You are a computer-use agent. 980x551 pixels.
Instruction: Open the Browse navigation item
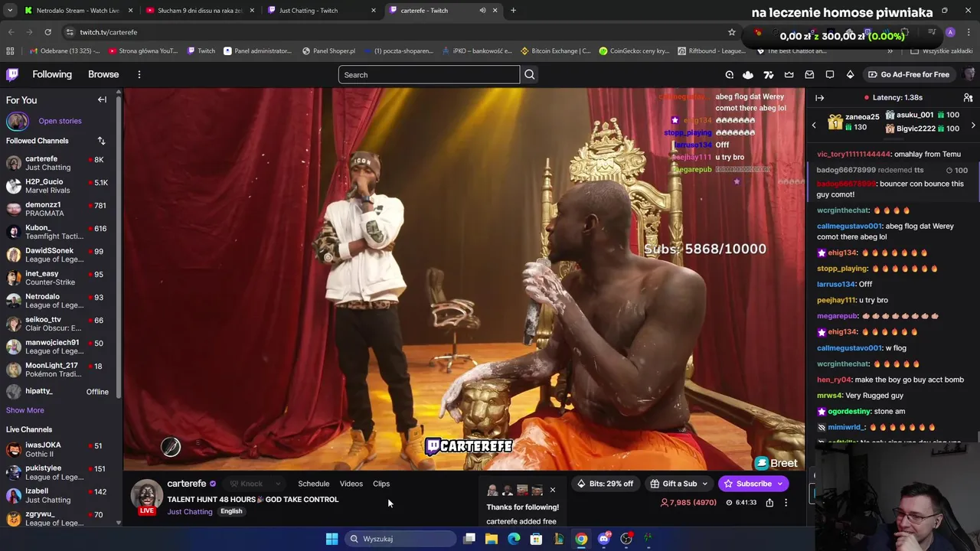[103, 74]
